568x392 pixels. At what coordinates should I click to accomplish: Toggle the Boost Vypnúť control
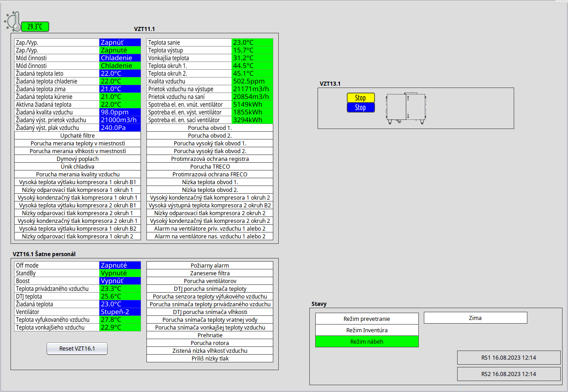[120, 281]
